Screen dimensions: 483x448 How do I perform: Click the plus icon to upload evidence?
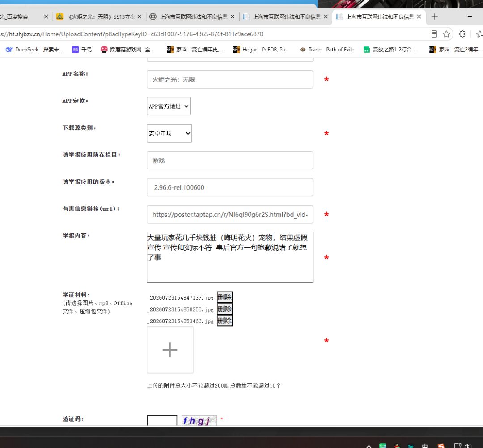click(170, 350)
